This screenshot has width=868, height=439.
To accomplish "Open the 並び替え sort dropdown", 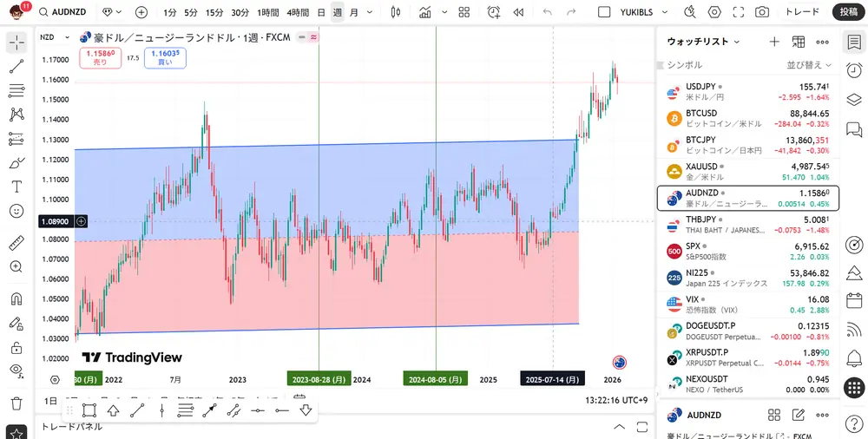I will point(809,65).
